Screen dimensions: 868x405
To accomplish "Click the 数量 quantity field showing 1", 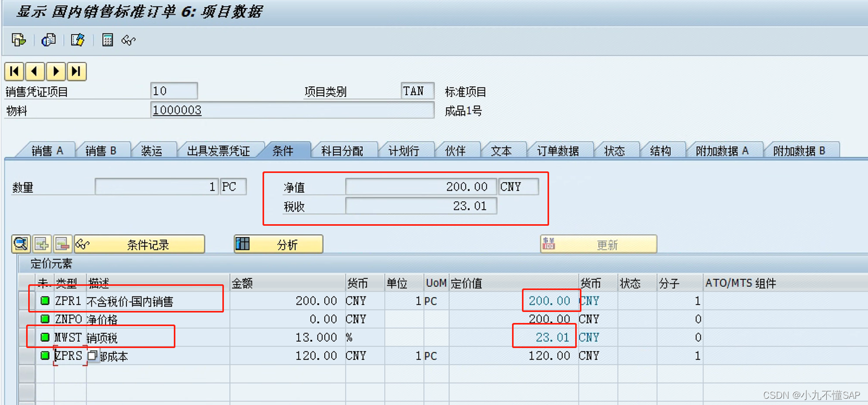I will [x=157, y=187].
